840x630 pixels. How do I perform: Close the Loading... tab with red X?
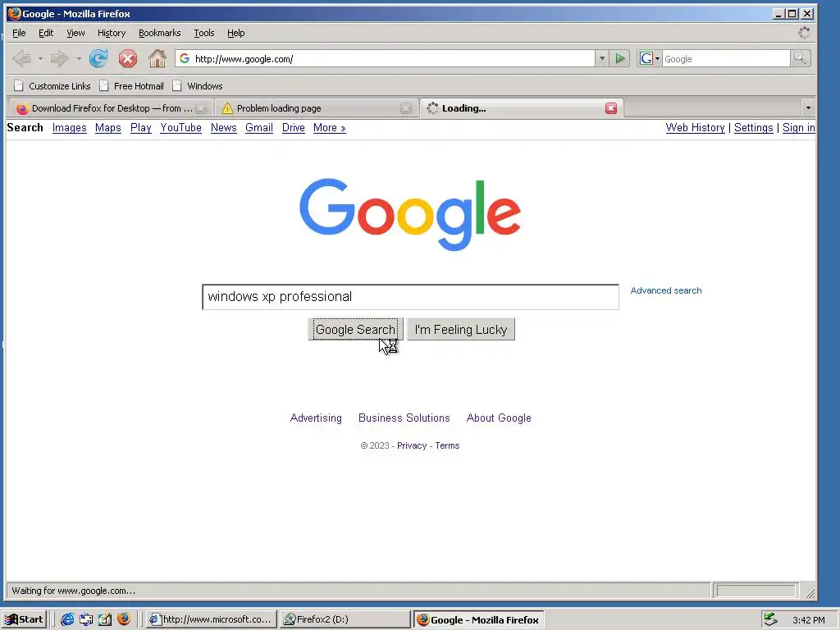(610, 108)
